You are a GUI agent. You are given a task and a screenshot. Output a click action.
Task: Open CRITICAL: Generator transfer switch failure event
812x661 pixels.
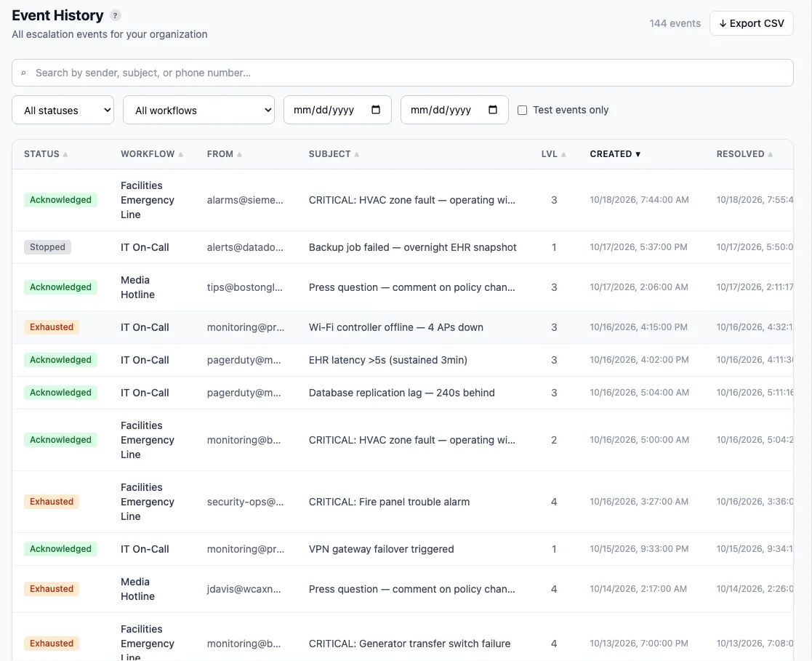pyautogui.click(x=409, y=644)
